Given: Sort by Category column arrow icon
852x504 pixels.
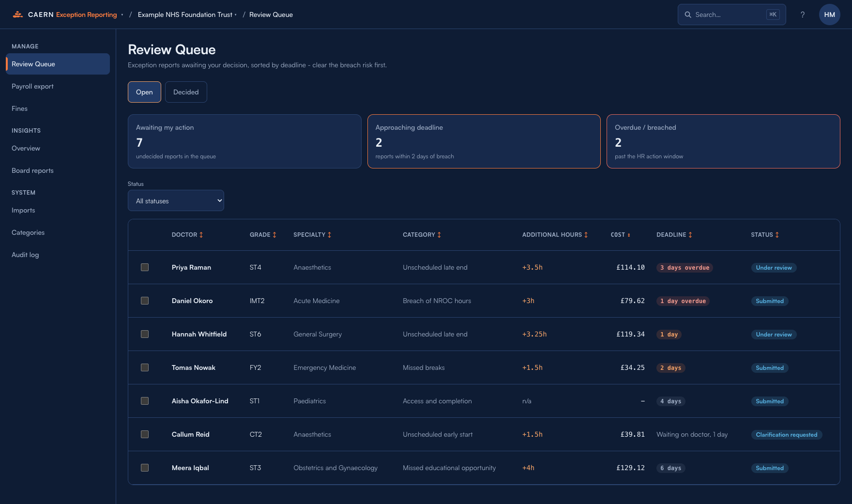Looking at the screenshot, I should [x=439, y=235].
